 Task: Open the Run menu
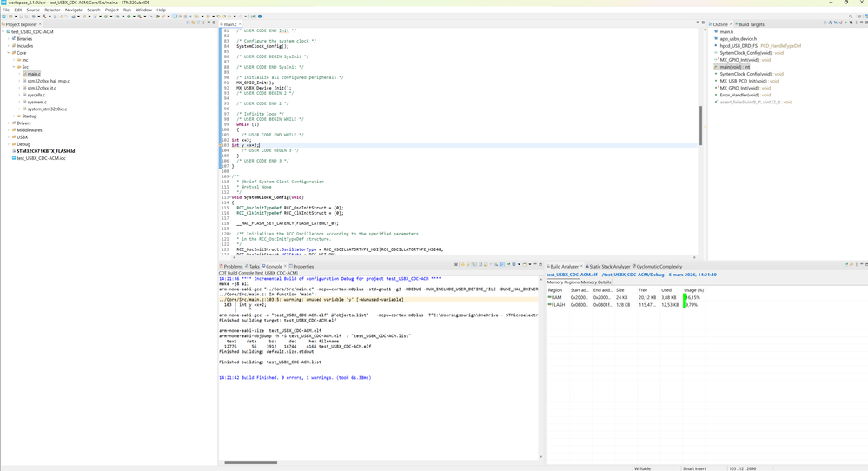tap(128, 10)
